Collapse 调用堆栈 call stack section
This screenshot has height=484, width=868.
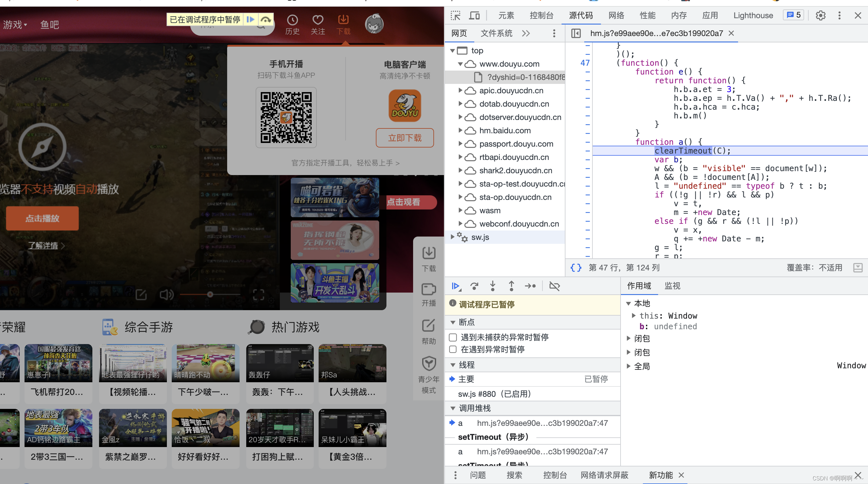452,409
